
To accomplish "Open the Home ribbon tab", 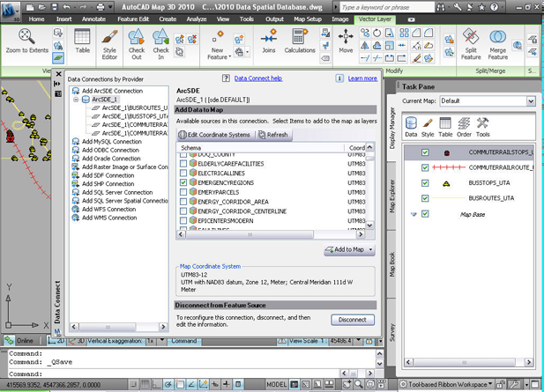I will [36, 19].
